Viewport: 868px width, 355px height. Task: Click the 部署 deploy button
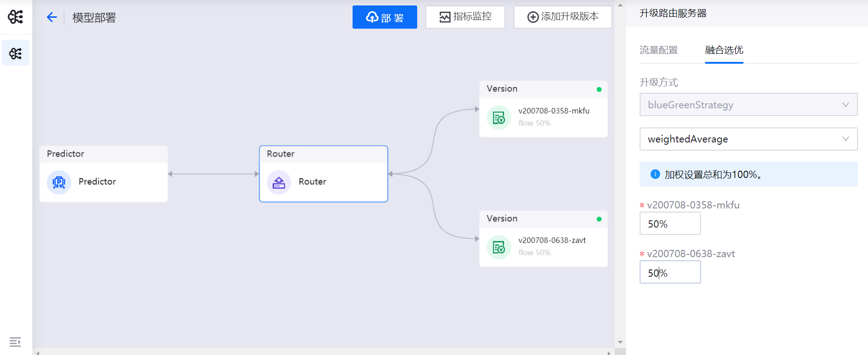(x=385, y=17)
